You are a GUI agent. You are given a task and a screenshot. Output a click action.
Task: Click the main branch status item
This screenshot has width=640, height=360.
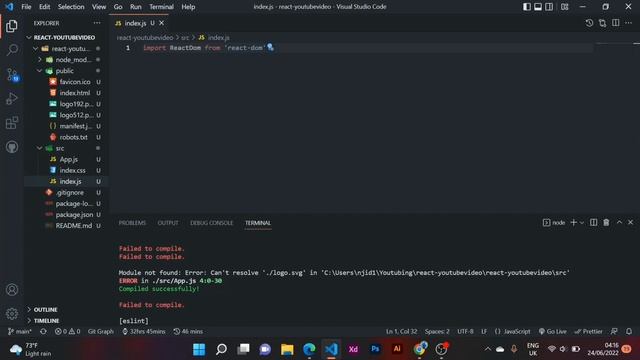20,331
